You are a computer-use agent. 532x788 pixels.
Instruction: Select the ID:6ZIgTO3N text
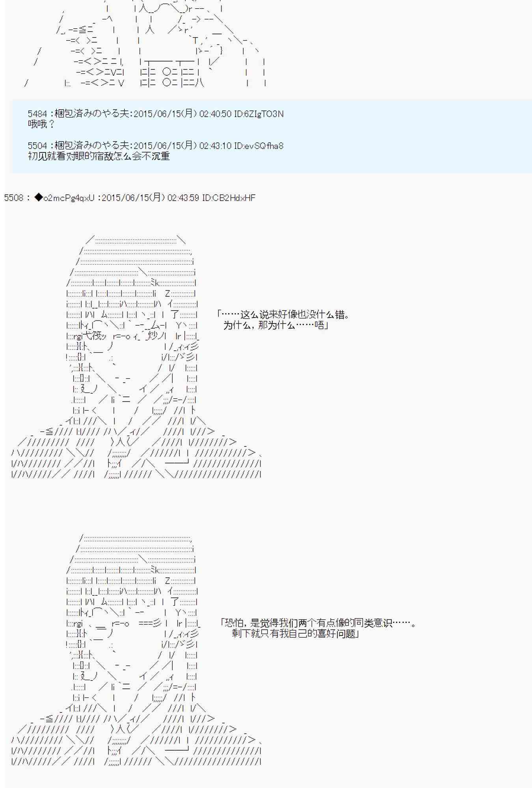point(259,114)
